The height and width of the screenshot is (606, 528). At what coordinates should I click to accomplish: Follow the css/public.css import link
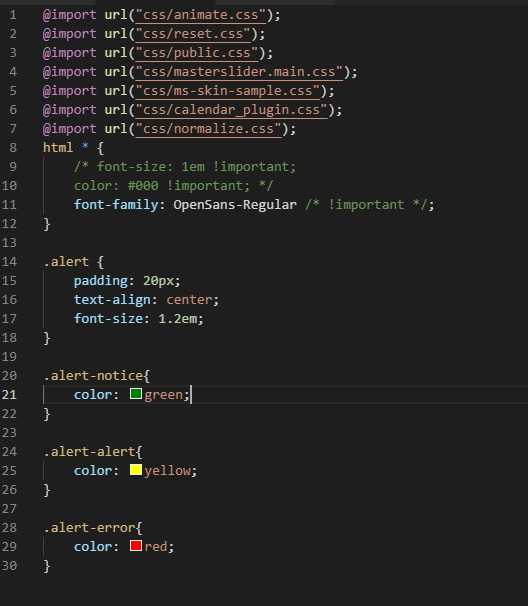197,53
